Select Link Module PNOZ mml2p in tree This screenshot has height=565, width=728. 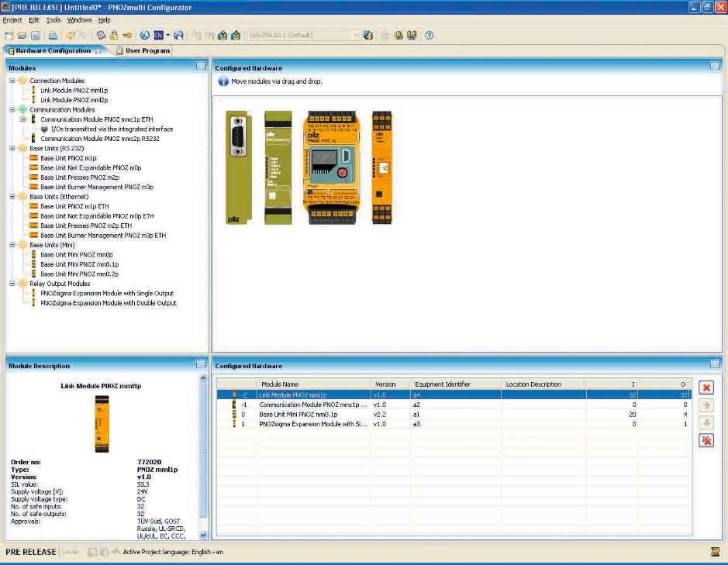point(74,100)
